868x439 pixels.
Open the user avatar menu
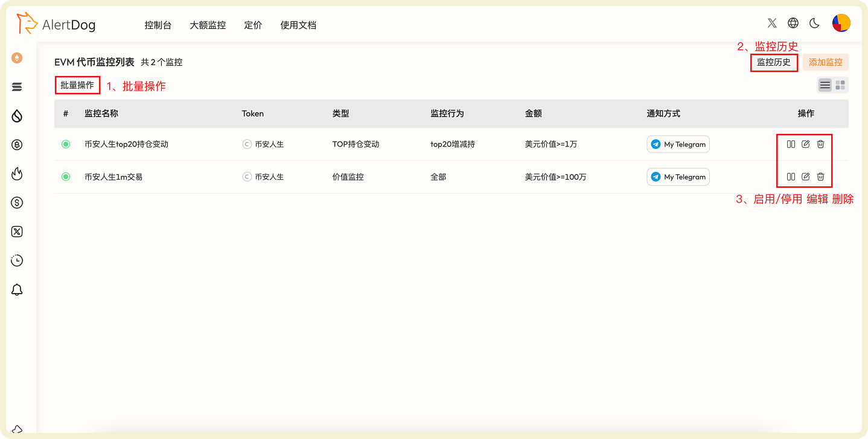point(841,22)
